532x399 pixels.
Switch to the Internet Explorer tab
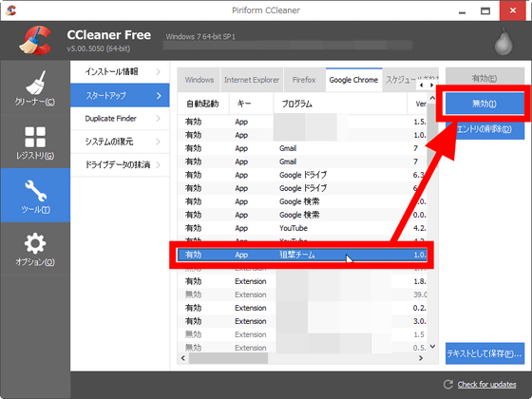252,80
